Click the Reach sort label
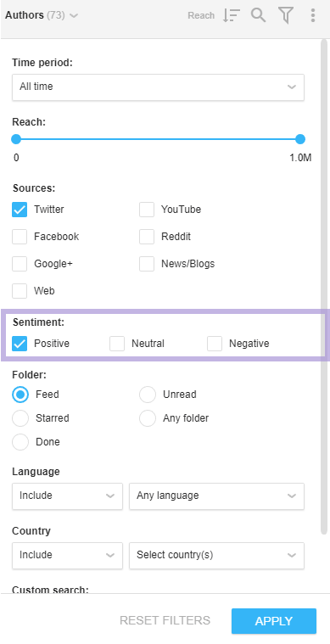 201,15
